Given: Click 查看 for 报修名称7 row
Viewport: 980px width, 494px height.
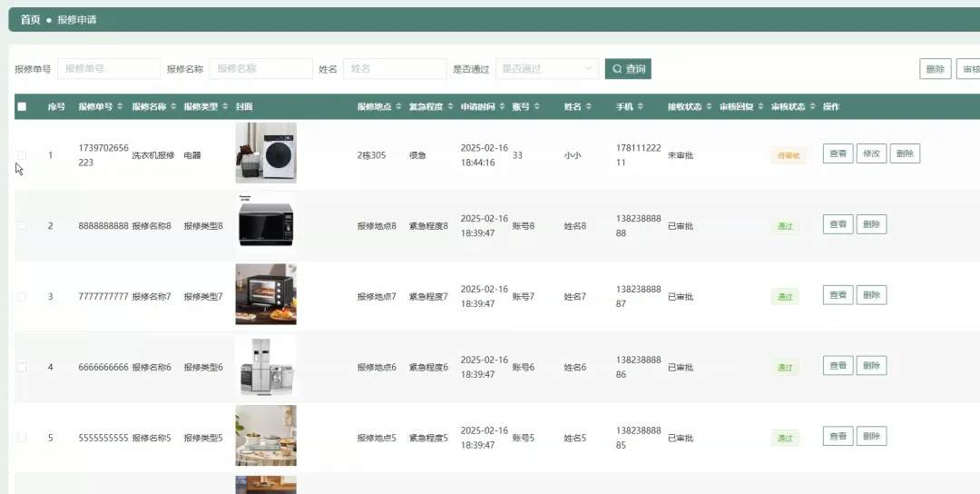Looking at the screenshot, I should pyautogui.click(x=838, y=294).
